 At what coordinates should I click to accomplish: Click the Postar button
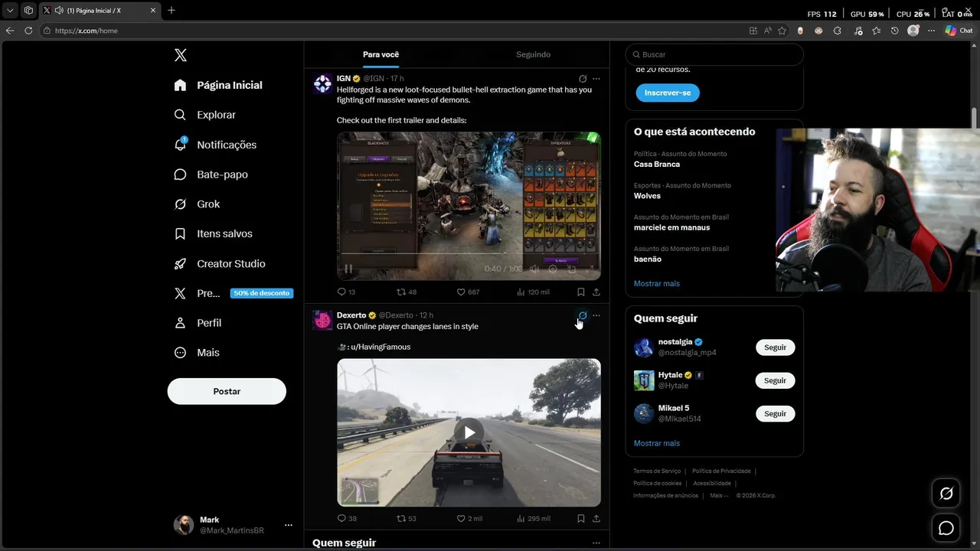tap(227, 391)
